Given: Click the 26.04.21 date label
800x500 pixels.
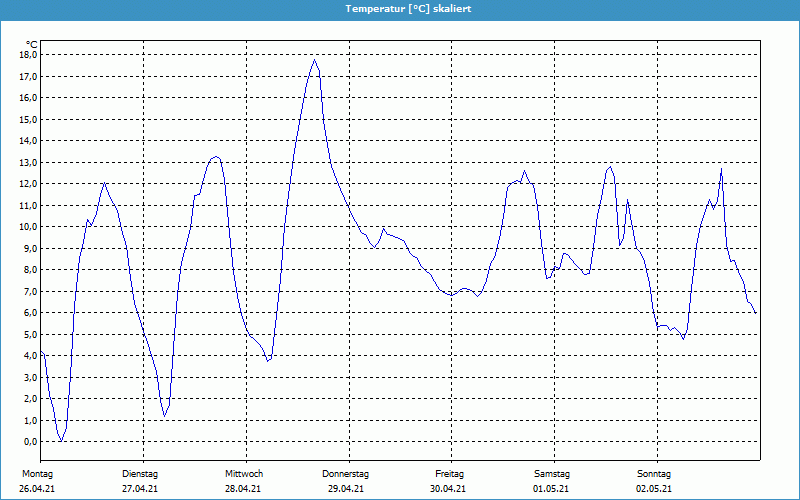Looking at the screenshot, I should [x=38, y=489].
